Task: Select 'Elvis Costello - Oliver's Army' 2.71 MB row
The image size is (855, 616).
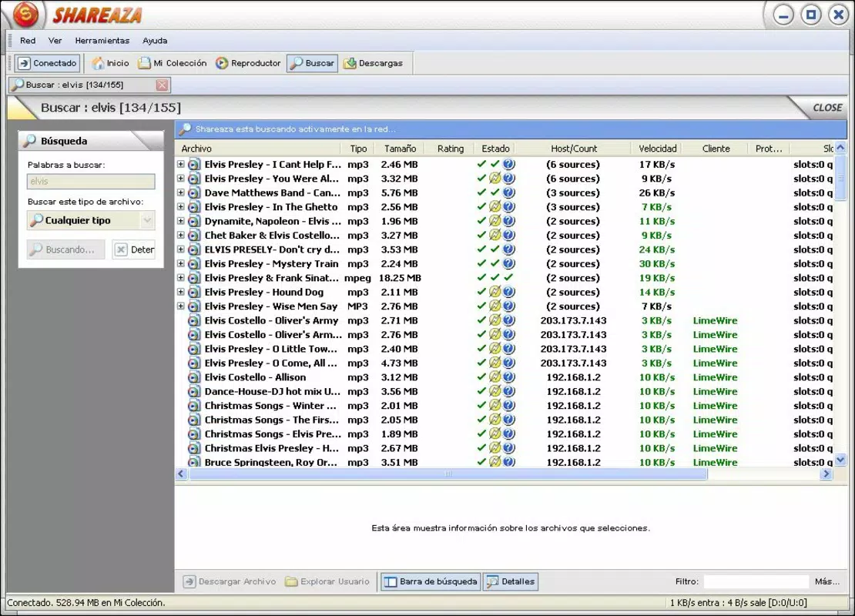Action: click(x=505, y=320)
